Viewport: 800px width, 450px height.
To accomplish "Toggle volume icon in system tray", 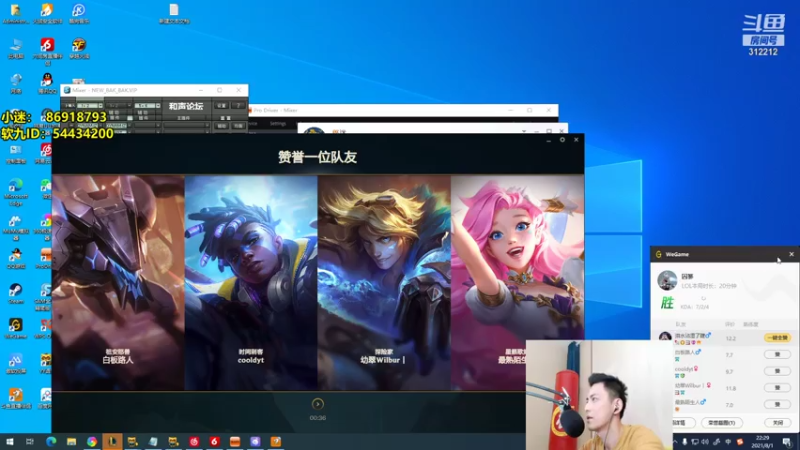I will coord(705,442).
